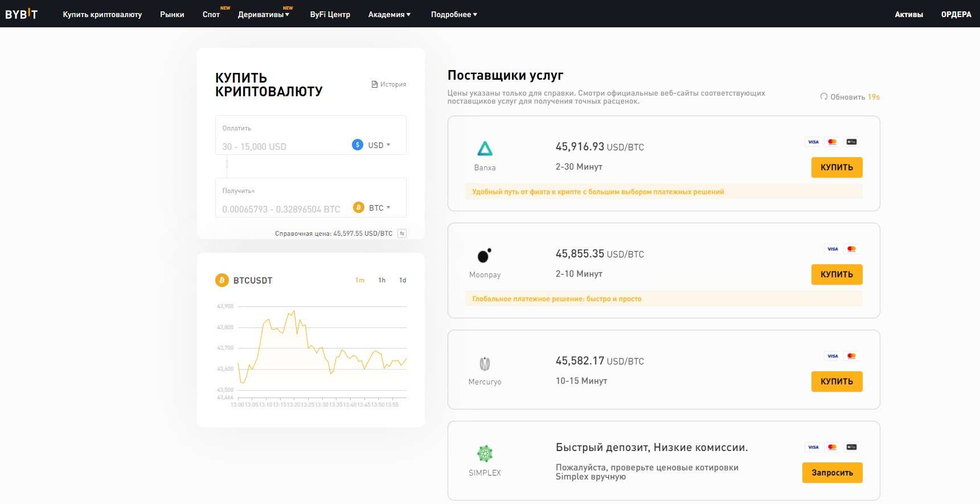Click the Visa icon in Simplex card
The image size is (980, 504).
pos(813,447)
